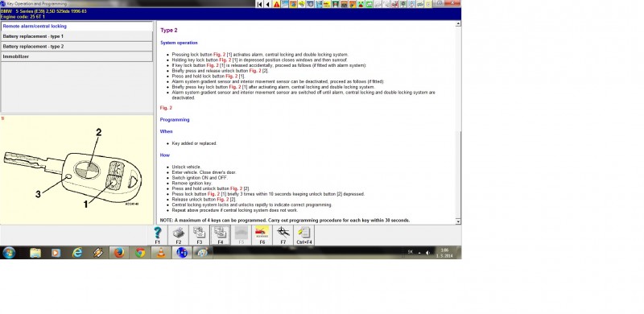Jump to first page with skip-back arrow
The height and width of the screenshot is (314, 644).
pyautogui.click(x=259, y=4)
